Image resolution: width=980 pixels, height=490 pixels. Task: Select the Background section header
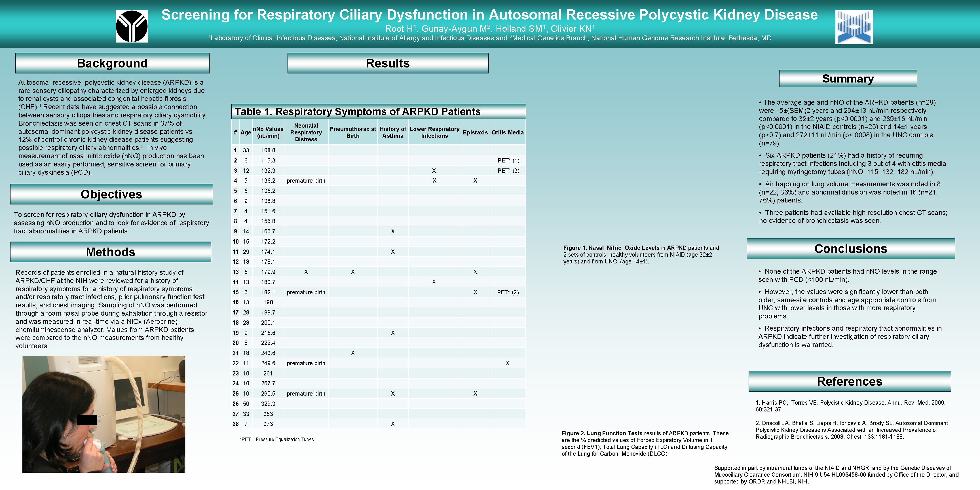coord(112,63)
